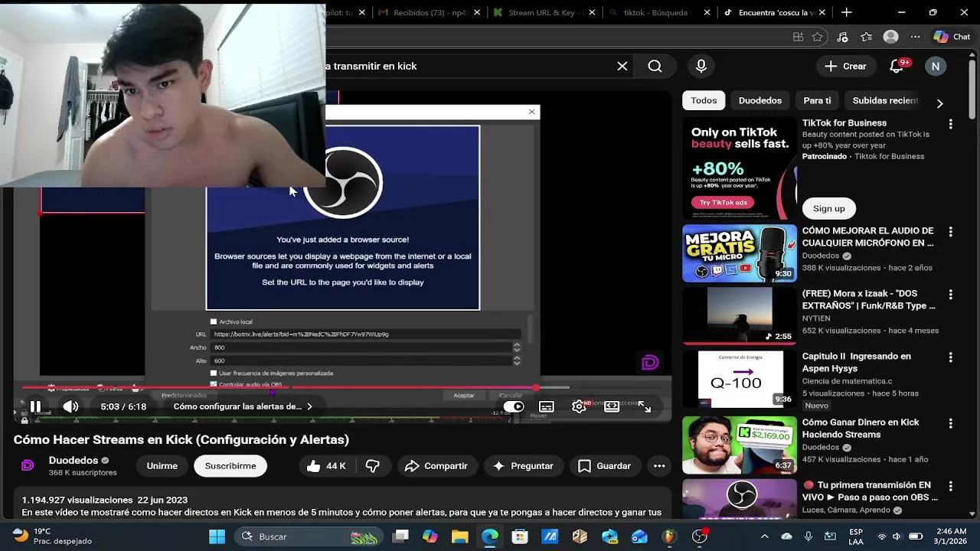Open the account avatar N menu
This screenshot has width=980, height=551.
[x=936, y=67]
